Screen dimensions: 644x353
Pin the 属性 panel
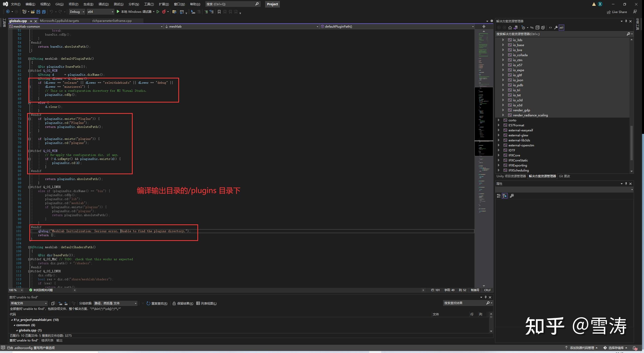click(626, 184)
